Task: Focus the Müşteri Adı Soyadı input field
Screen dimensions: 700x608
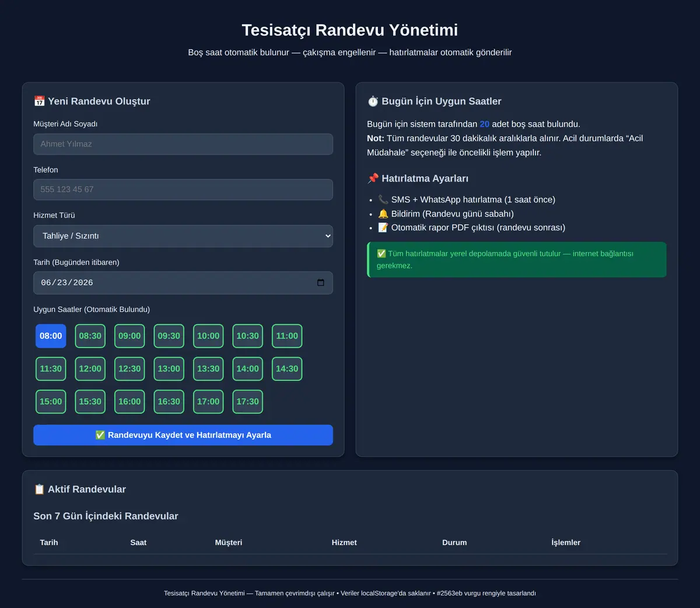Action: pyautogui.click(x=183, y=144)
